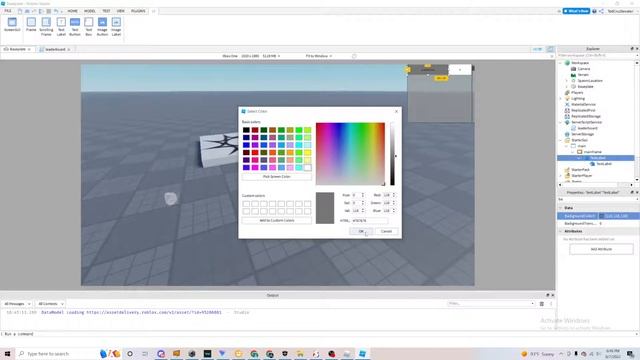The width and height of the screenshot is (640, 360).
Task: Expand the Lighting node
Action: [560, 98]
